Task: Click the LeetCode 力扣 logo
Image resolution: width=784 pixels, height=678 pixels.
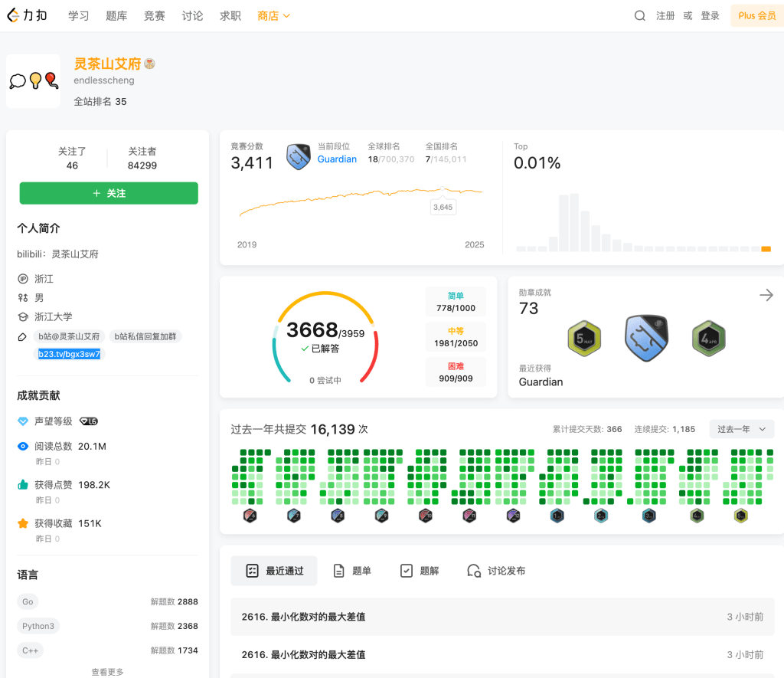Action: 28,15
